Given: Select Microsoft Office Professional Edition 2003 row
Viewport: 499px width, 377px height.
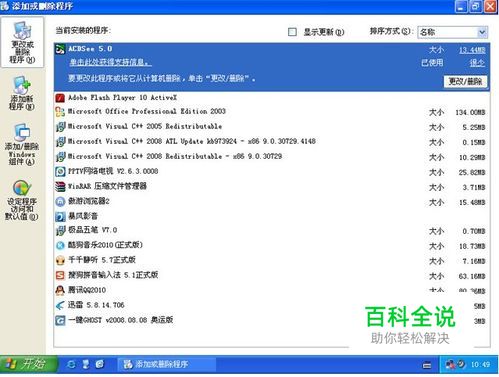Looking at the screenshot, I should tap(272, 112).
